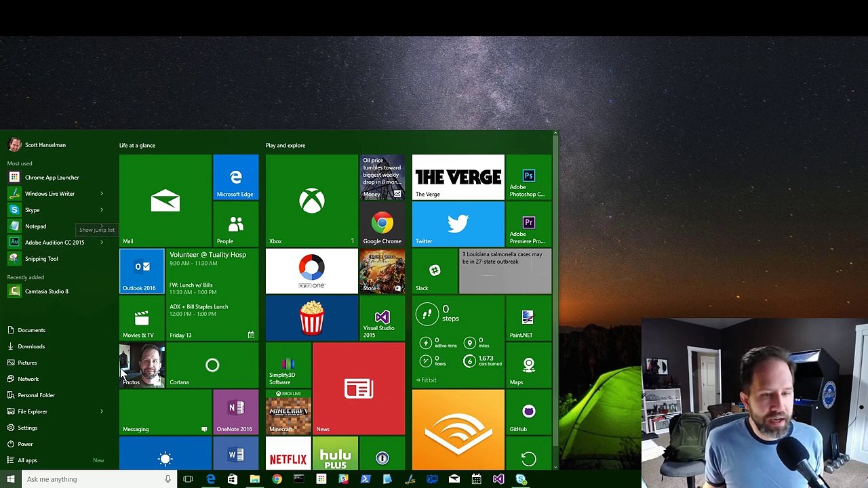
Task: Open the Xbox tile
Action: click(x=311, y=201)
